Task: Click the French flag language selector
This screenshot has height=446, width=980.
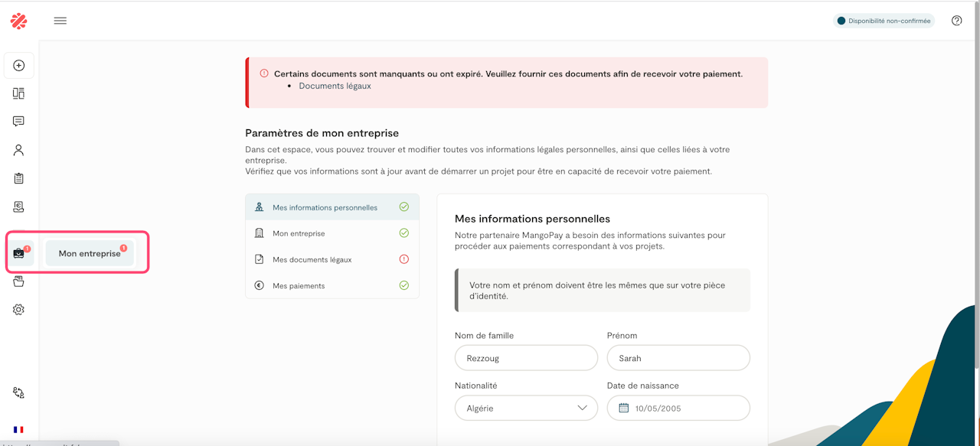Action: point(18,430)
